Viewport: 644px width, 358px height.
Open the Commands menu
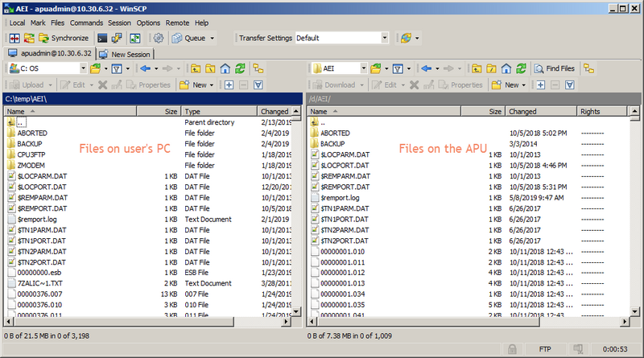point(86,23)
